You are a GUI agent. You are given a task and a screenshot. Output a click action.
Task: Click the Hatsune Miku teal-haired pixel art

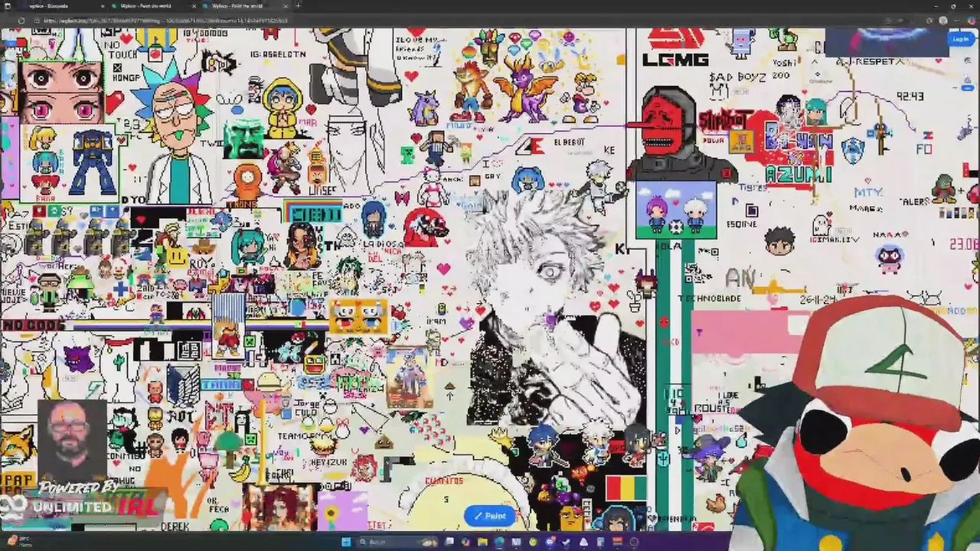tap(249, 247)
